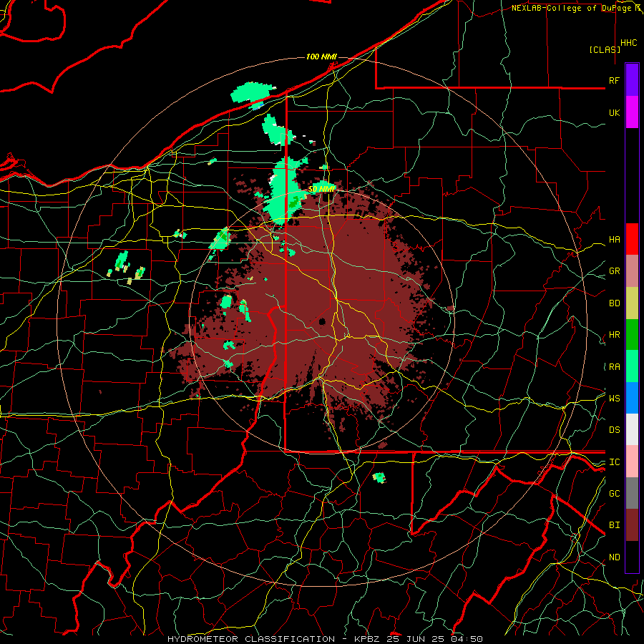The width and height of the screenshot is (644, 644).
Task: Click the [CLAS] legend title
Action: coord(605,49)
